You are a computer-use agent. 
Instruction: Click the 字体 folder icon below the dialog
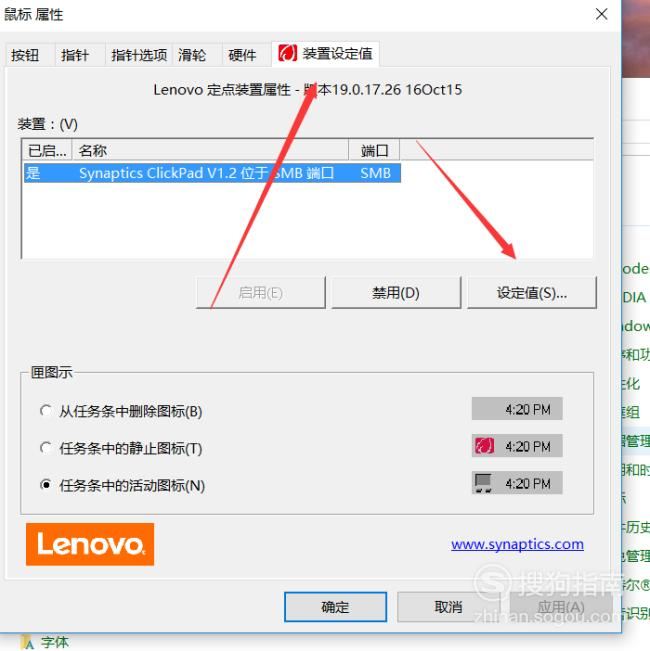[28, 642]
